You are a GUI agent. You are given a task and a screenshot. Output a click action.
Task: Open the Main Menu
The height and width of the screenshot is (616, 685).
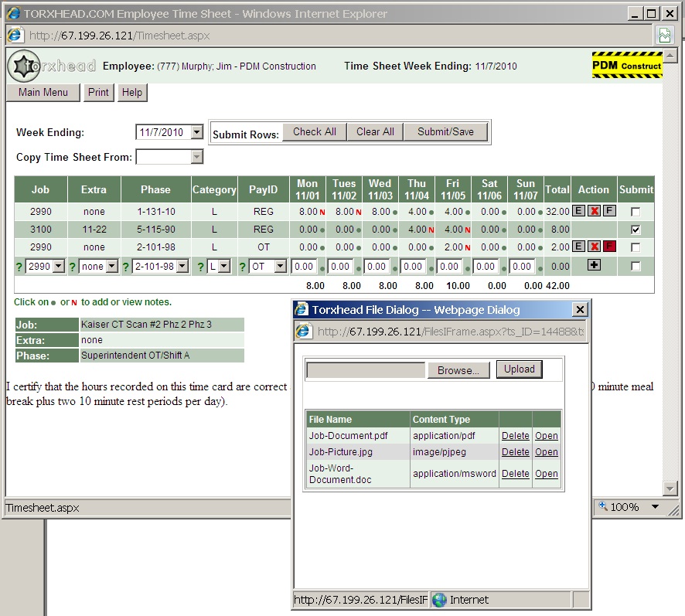coord(43,92)
